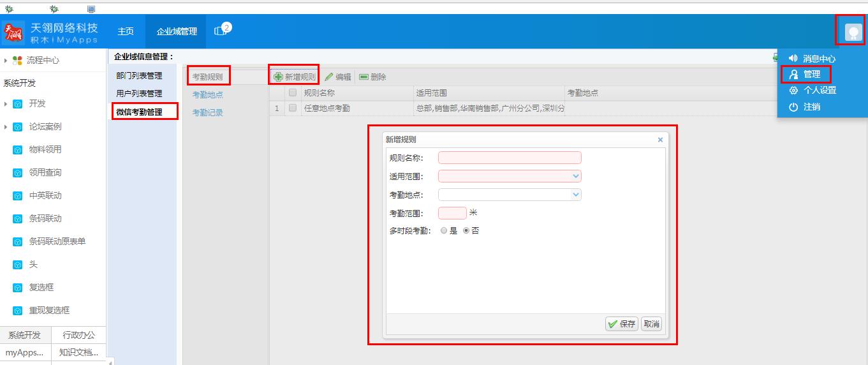Click the cube icon next to 开发
The height and width of the screenshot is (365, 868).
18,104
